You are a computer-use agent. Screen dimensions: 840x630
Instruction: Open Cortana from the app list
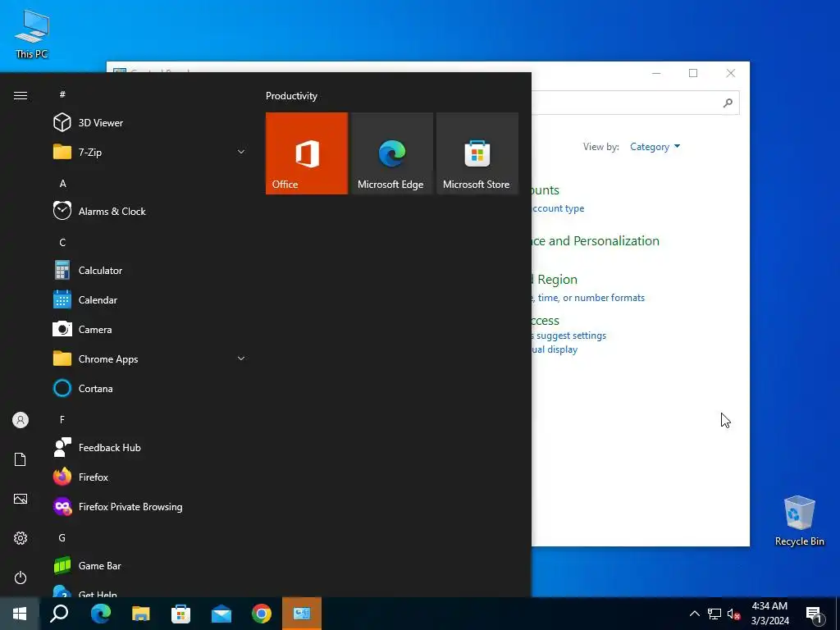pyautogui.click(x=150, y=388)
